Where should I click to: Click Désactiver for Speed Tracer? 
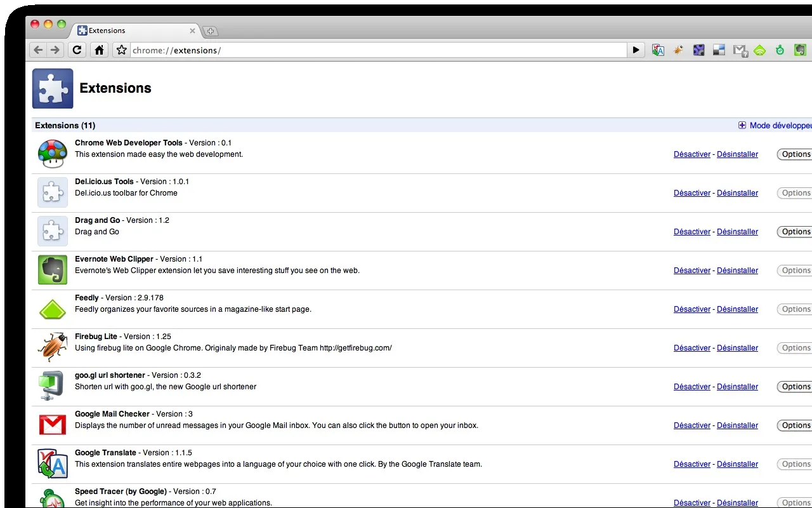pos(692,503)
